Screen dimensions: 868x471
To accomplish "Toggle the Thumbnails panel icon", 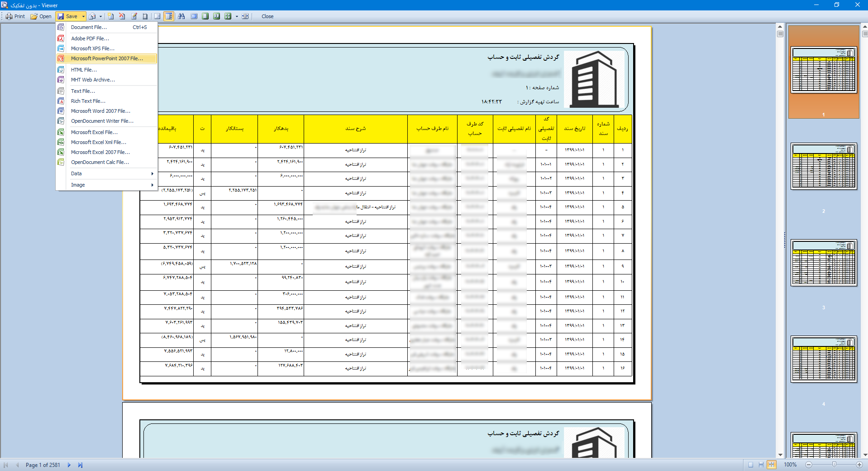I will pyautogui.click(x=169, y=16).
